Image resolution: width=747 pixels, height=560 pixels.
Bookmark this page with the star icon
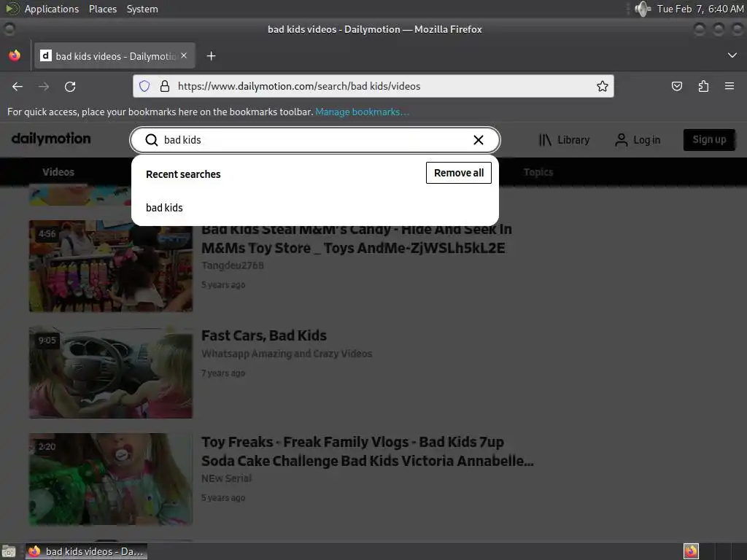[x=602, y=86]
